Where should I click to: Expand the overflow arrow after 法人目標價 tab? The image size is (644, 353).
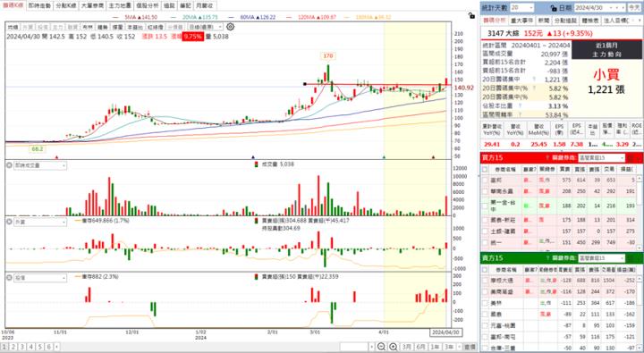[639, 21]
